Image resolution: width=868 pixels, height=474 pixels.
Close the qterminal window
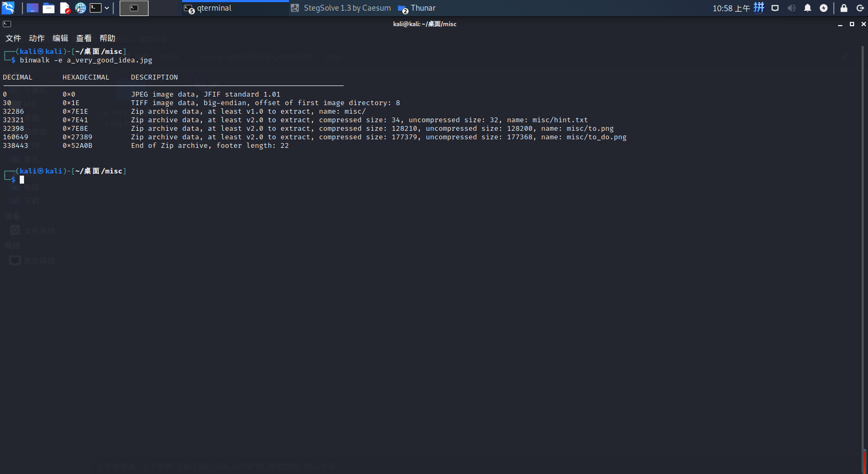pyautogui.click(x=864, y=24)
